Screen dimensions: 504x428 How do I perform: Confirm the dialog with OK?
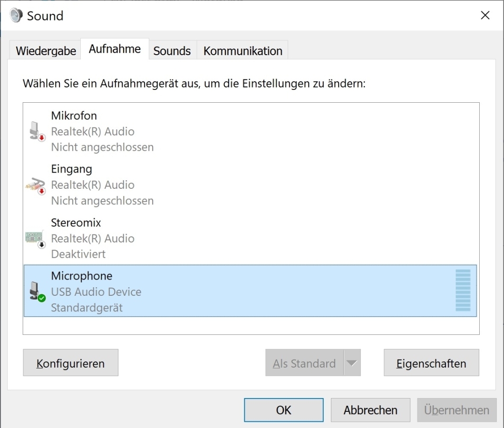tap(283, 410)
